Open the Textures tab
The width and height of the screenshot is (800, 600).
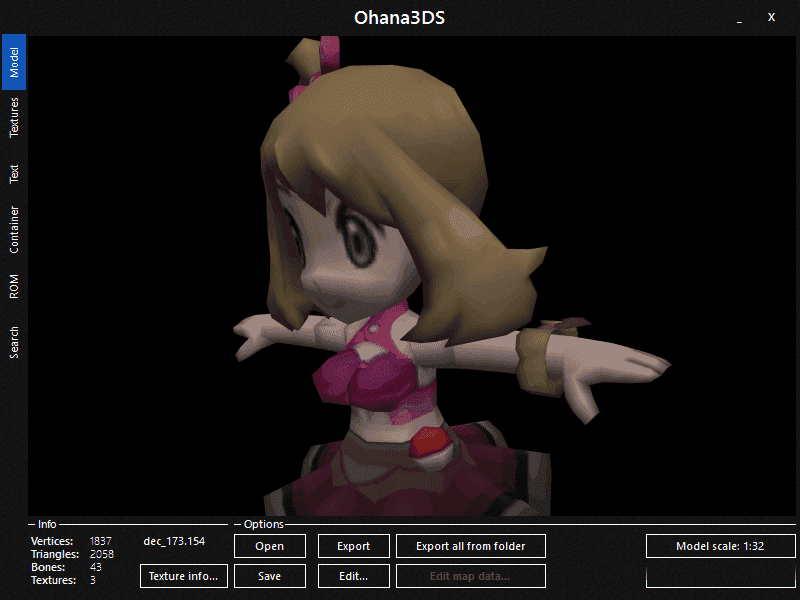(x=14, y=117)
